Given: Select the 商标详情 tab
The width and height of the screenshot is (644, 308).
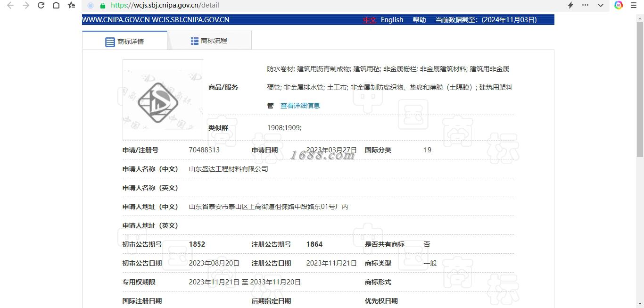Looking at the screenshot, I should coord(124,41).
